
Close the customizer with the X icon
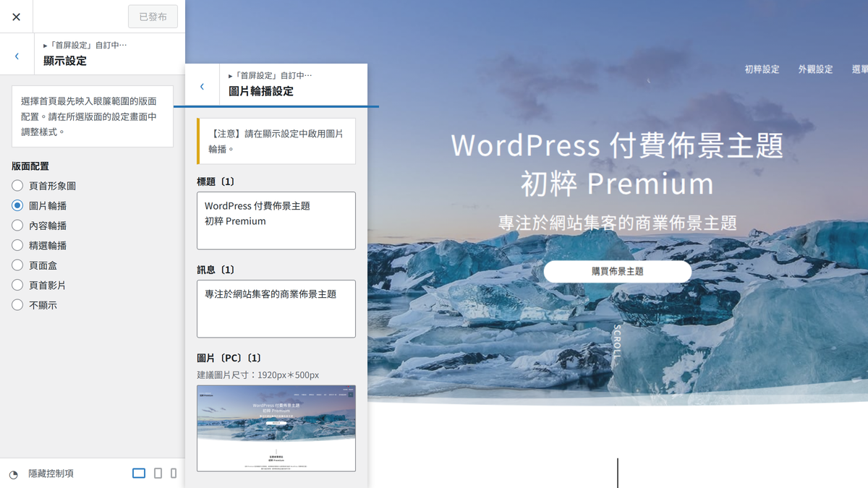[17, 17]
